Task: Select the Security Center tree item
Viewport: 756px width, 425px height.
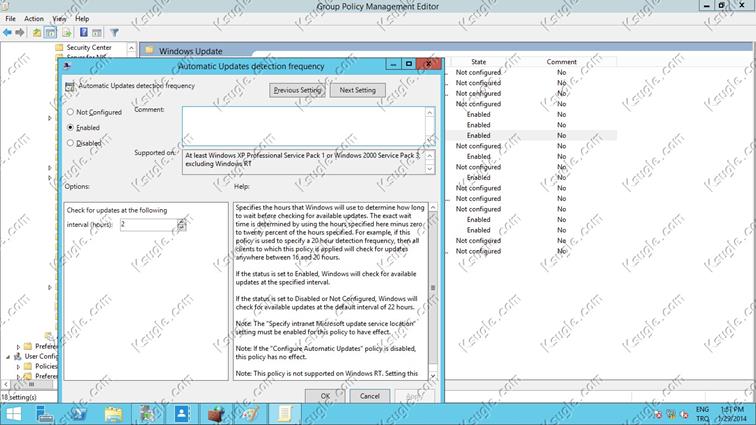Action: 89,47
